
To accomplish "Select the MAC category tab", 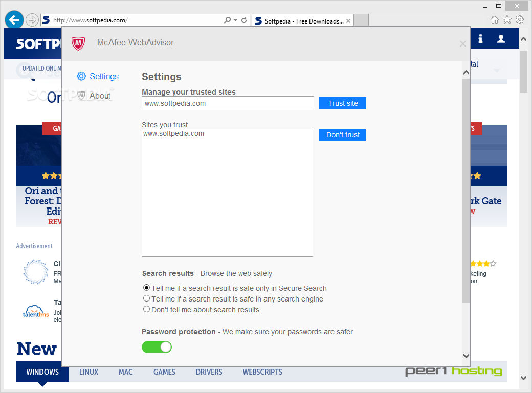I will click(125, 372).
